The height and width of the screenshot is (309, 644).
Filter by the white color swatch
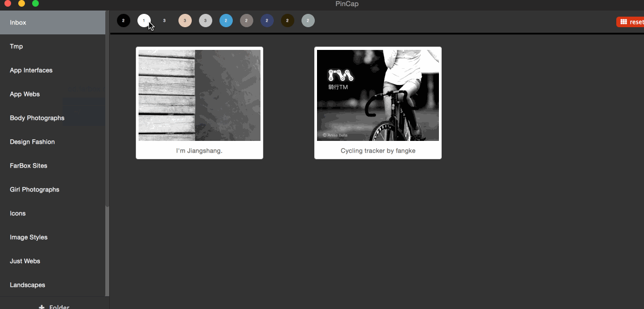pyautogui.click(x=144, y=21)
